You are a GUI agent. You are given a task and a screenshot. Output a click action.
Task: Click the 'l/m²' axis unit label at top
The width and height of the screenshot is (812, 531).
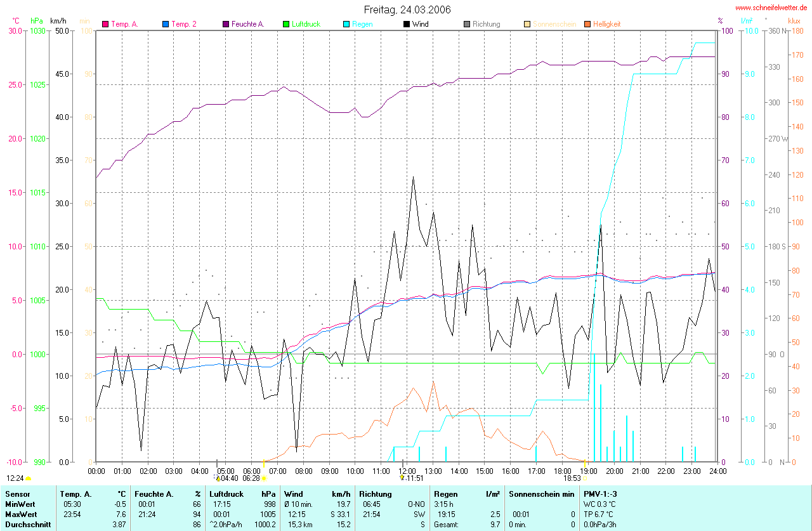(747, 21)
